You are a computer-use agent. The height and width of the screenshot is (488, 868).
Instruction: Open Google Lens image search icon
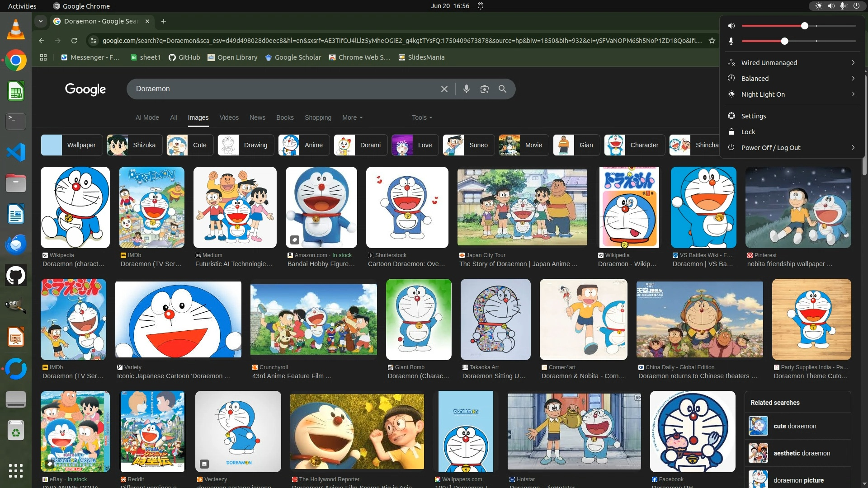pos(484,89)
